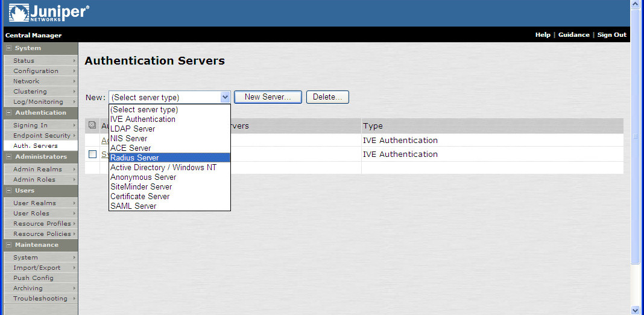
Task: Open the server type dropdown arrow
Action: [x=225, y=98]
